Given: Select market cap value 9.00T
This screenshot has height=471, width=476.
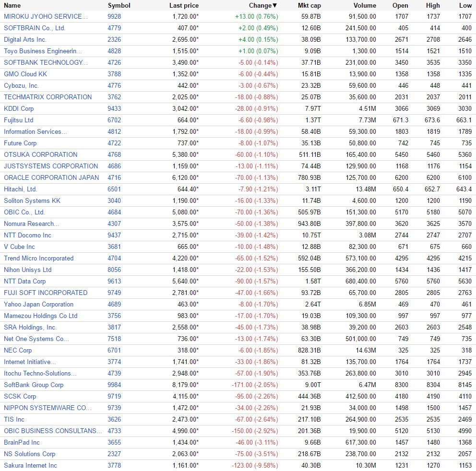Looking at the screenshot, I should click(x=313, y=386).
